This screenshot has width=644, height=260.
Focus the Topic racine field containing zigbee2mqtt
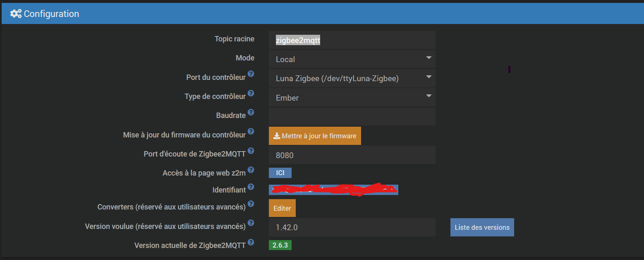point(352,40)
